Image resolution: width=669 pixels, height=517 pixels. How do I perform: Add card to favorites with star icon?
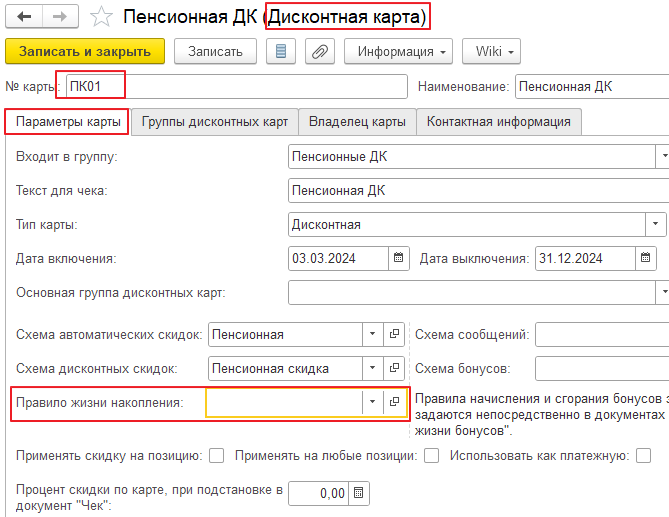coord(101,17)
